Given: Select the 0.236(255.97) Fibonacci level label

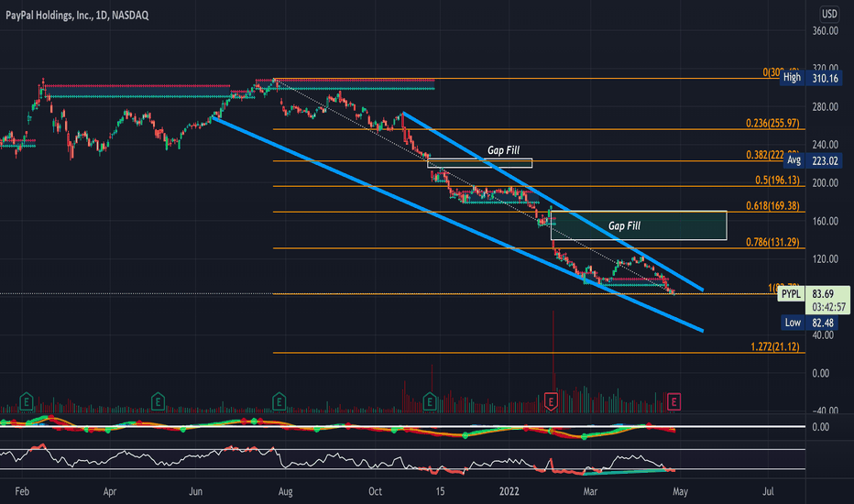Looking at the screenshot, I should pyautogui.click(x=772, y=124).
